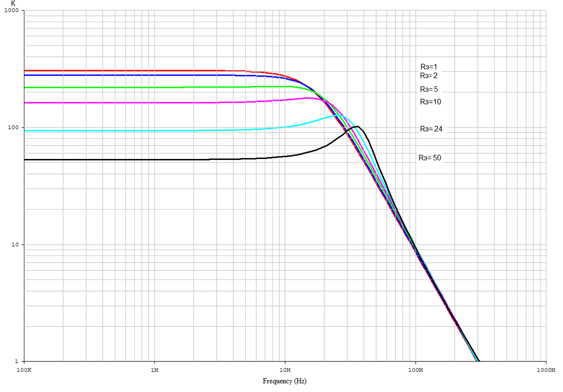Click the Rэ=1 curve label

click(428, 67)
